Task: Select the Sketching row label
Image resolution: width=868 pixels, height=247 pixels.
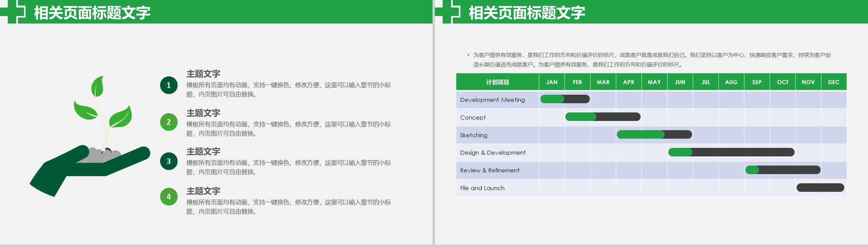Action: pos(474,135)
